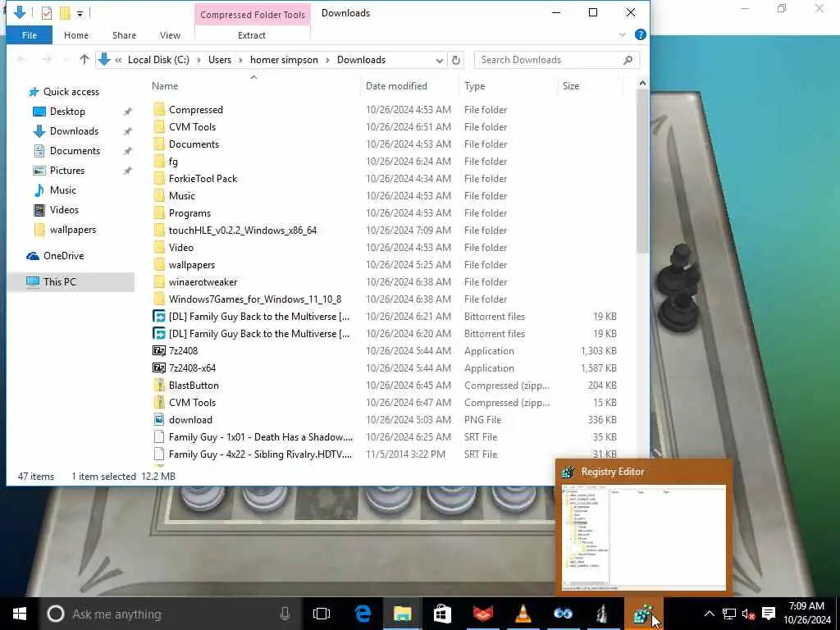The width and height of the screenshot is (840, 630).
Task: Open Customize Quick Access Toolbar dropdown
Action: pos(80,13)
